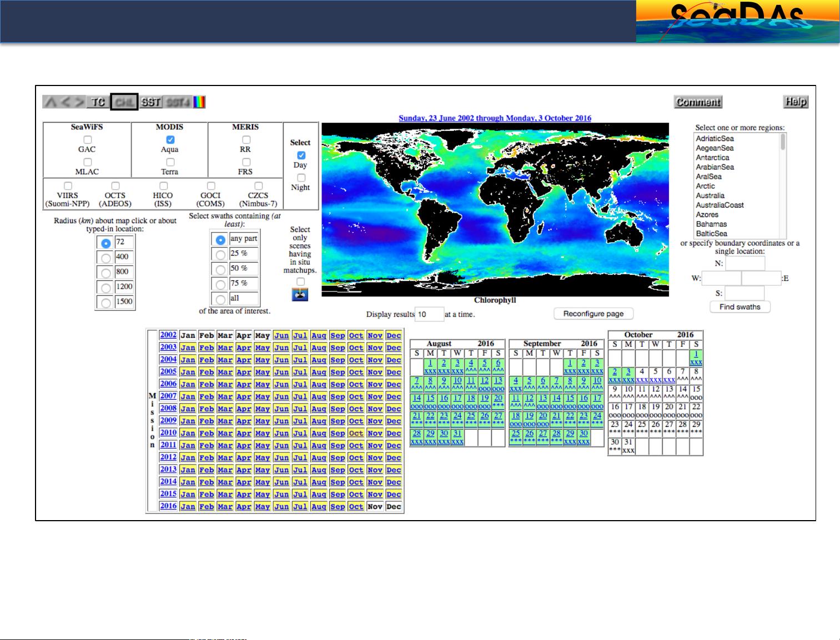Select Antarctica in the regions list
This screenshot has width=840, height=640.
point(712,158)
